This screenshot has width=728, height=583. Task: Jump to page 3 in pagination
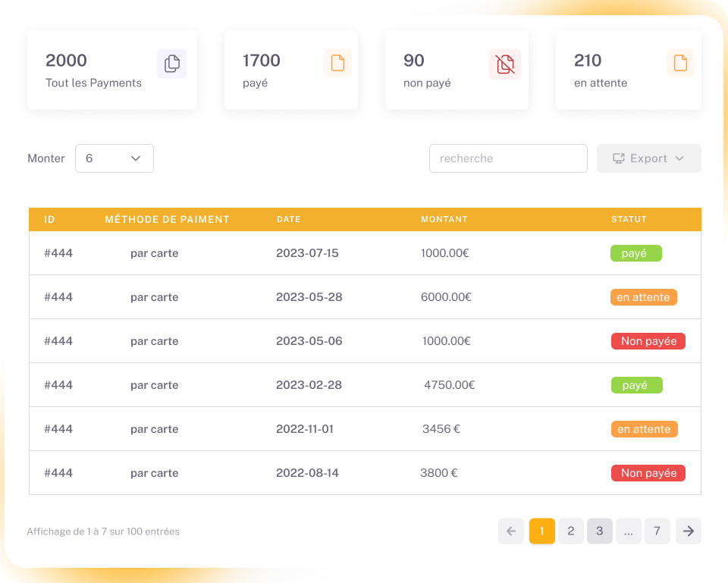(x=599, y=531)
